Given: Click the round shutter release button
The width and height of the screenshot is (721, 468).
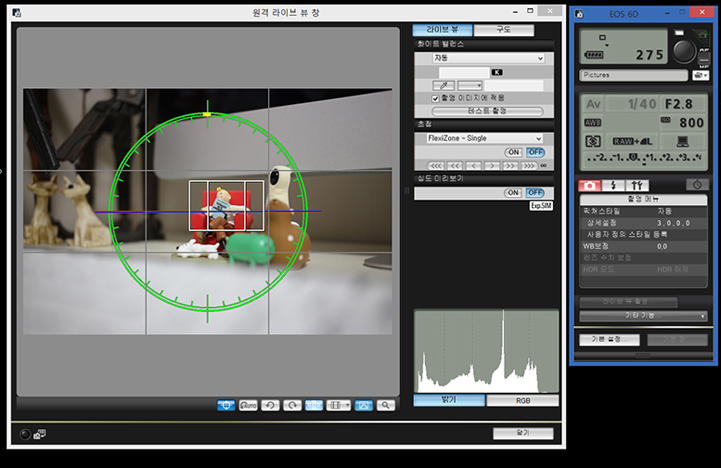Looking at the screenshot, I should [x=684, y=51].
